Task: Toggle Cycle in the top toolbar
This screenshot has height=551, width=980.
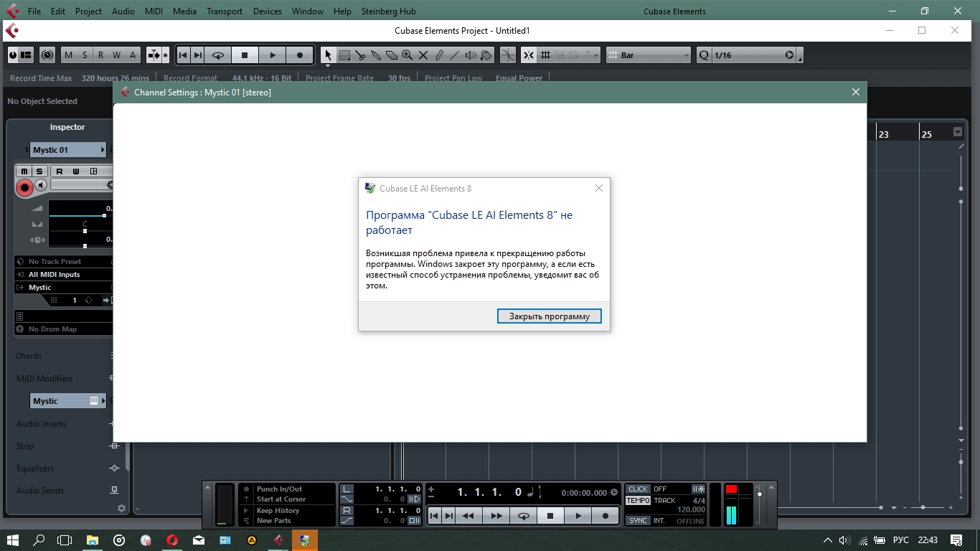Action: click(x=218, y=55)
